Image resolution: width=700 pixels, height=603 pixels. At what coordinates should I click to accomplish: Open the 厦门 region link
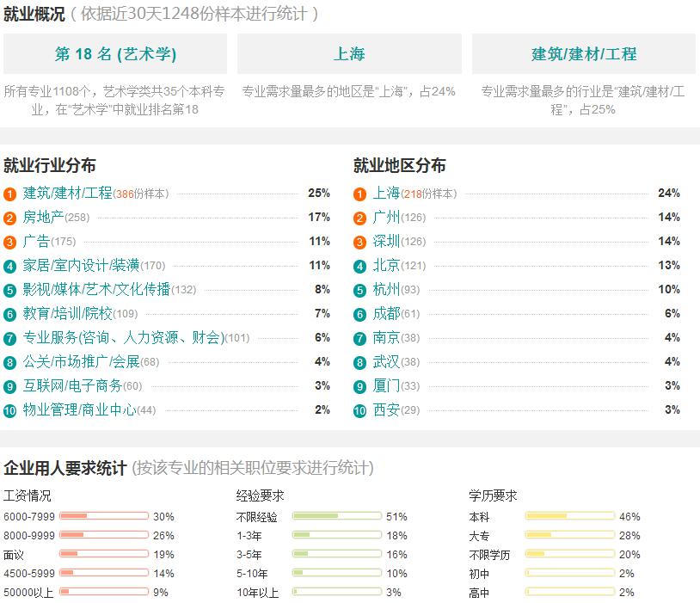(x=387, y=385)
